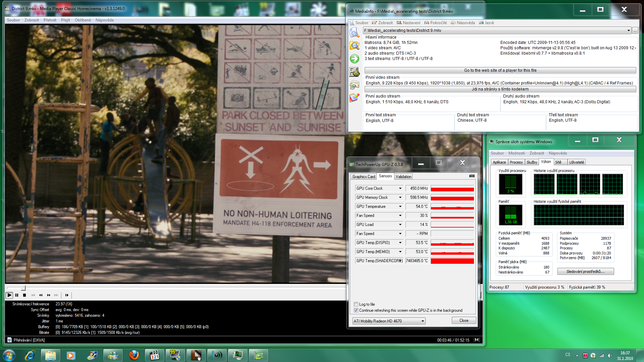
Task: Expand GPU Temp.(MEMIO) sensor dropdown
Action: pyautogui.click(x=400, y=252)
